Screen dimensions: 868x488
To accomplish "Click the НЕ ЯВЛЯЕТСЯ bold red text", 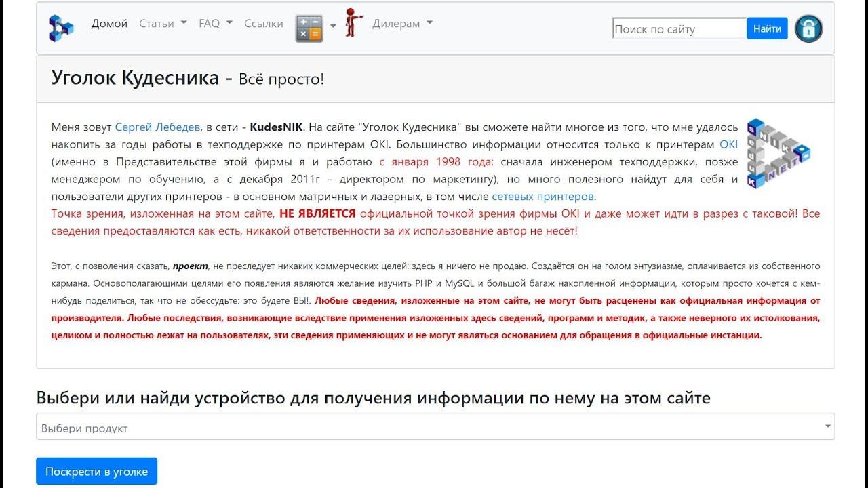I will 317,213.
